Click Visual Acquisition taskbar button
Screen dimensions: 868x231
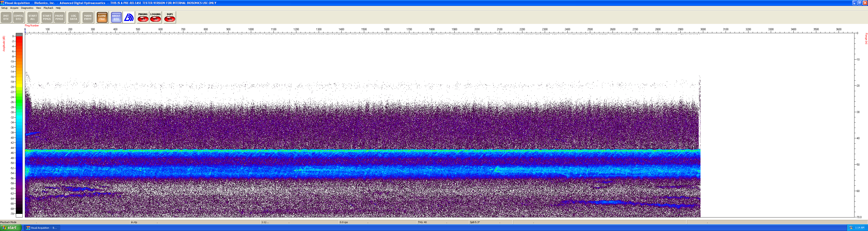(42, 228)
